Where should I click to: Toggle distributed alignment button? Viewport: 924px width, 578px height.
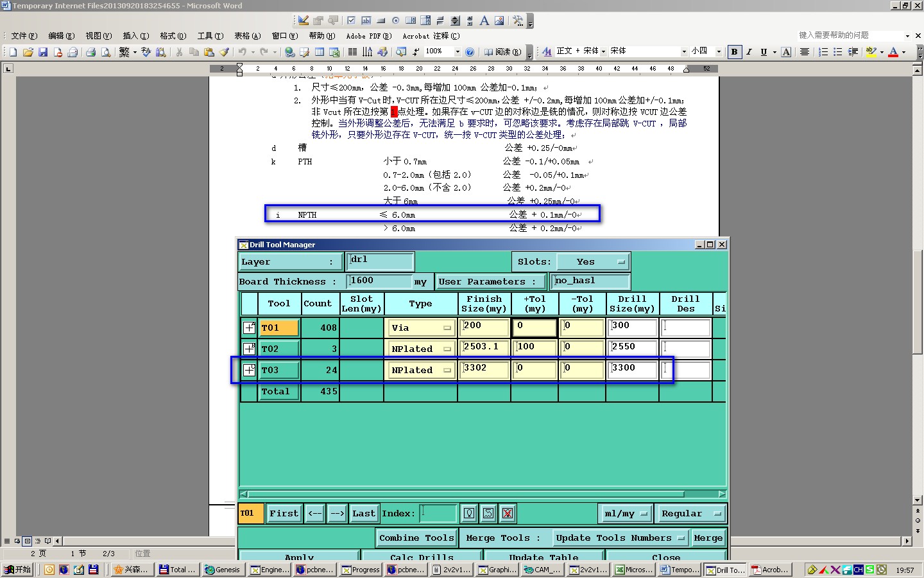(804, 52)
